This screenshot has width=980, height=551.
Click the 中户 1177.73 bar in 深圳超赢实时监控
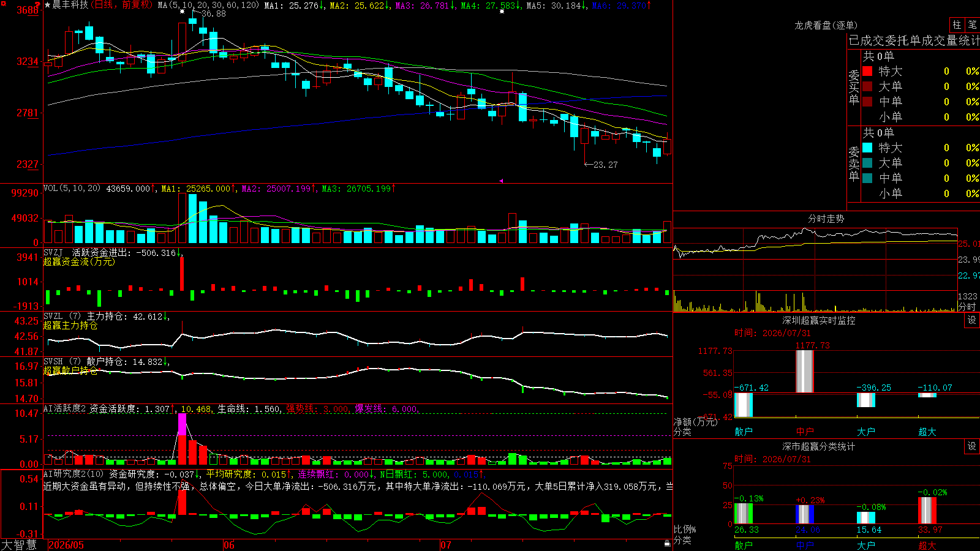pyautogui.click(x=805, y=372)
